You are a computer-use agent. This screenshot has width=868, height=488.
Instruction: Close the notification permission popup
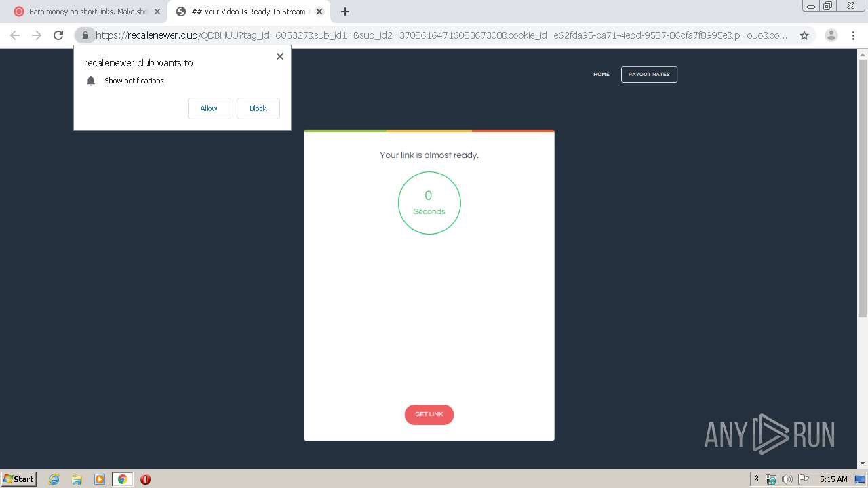pos(279,56)
